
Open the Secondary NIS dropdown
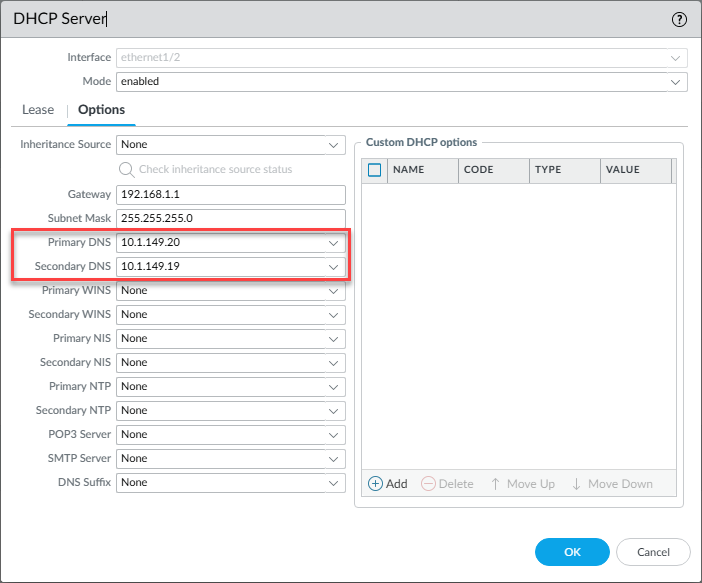coord(333,363)
